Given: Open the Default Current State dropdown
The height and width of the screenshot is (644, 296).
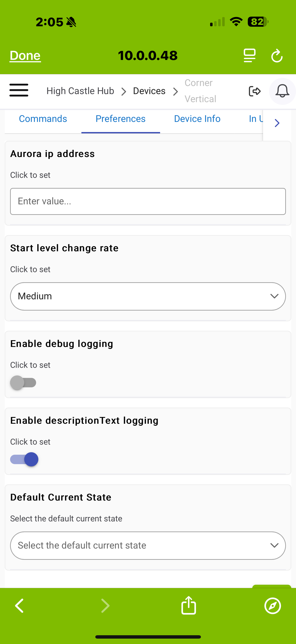Looking at the screenshot, I should (148, 545).
